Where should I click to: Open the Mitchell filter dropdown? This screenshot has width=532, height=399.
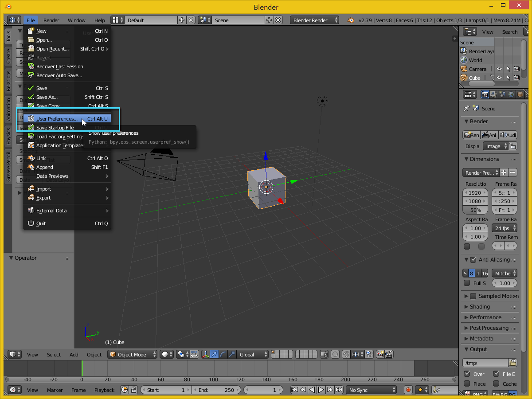coord(505,274)
